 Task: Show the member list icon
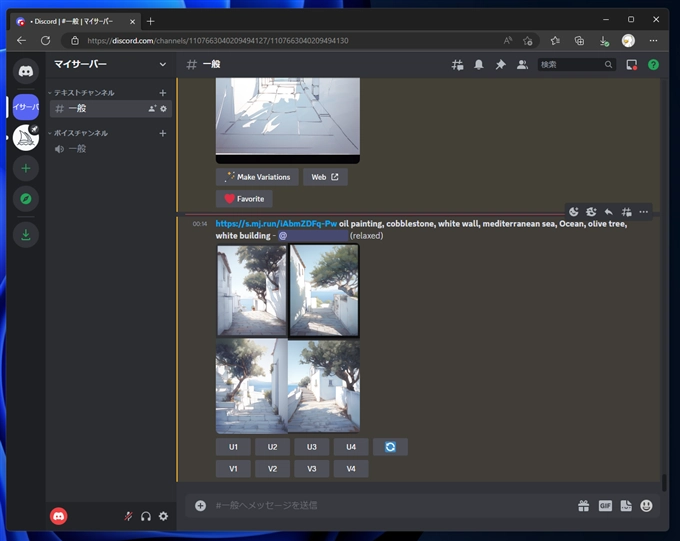point(522,65)
